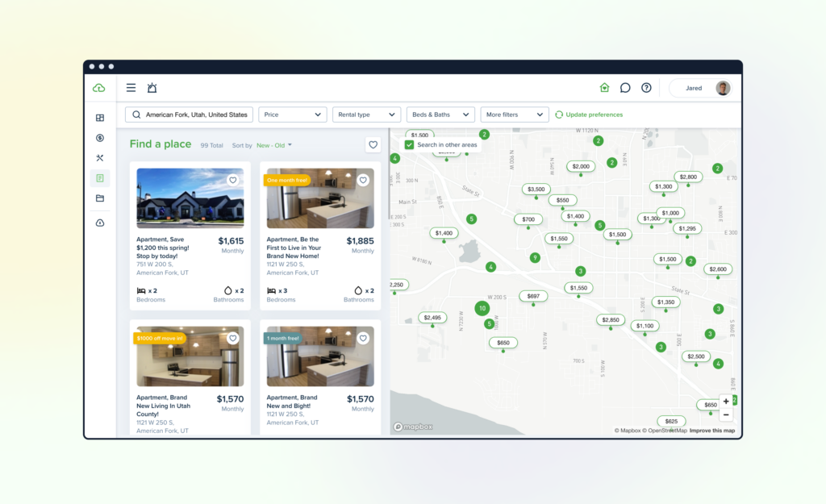Expand the More filters dropdown

click(515, 115)
